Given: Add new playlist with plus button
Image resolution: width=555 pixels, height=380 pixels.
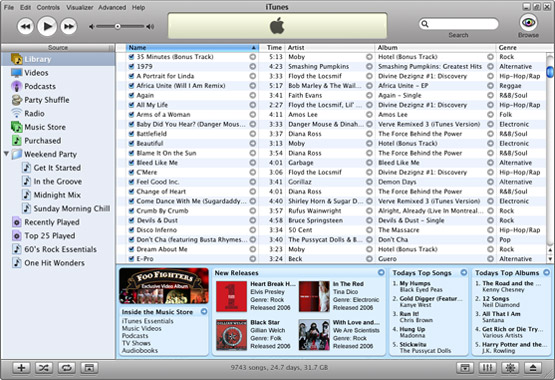Looking at the screenshot, I should click(x=21, y=368).
